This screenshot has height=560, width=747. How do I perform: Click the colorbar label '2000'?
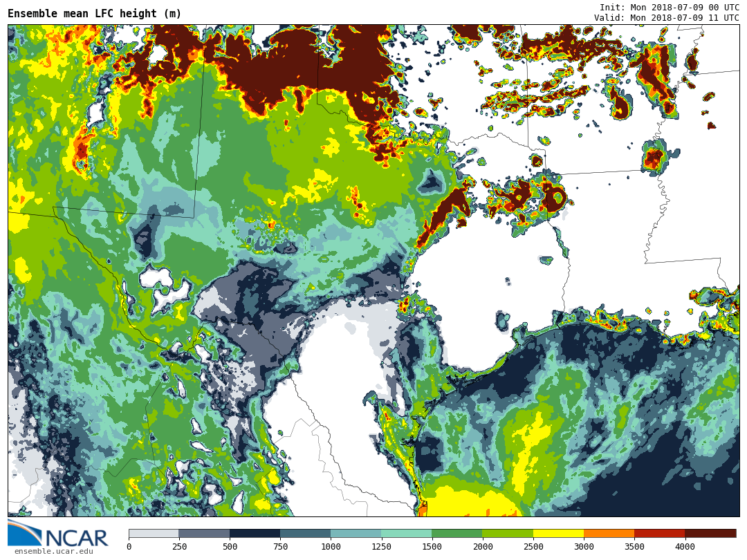483,547
